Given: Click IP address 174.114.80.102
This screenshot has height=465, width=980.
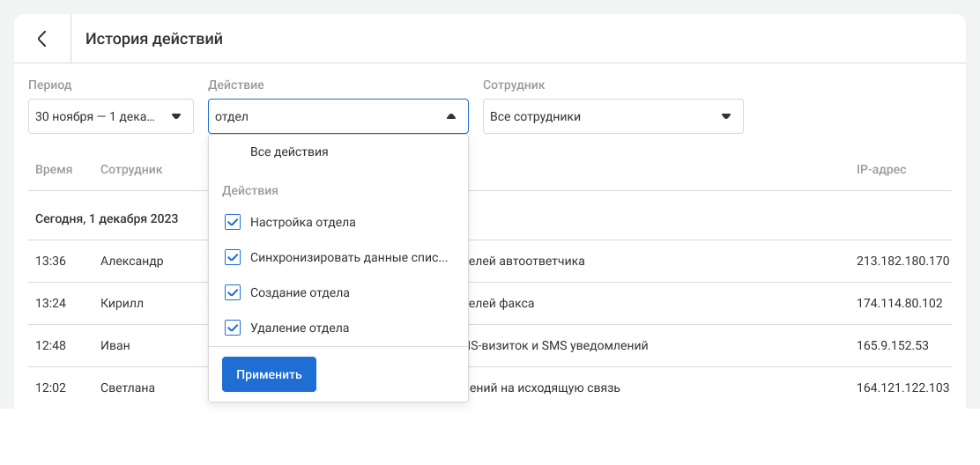Looking at the screenshot, I should tap(899, 303).
